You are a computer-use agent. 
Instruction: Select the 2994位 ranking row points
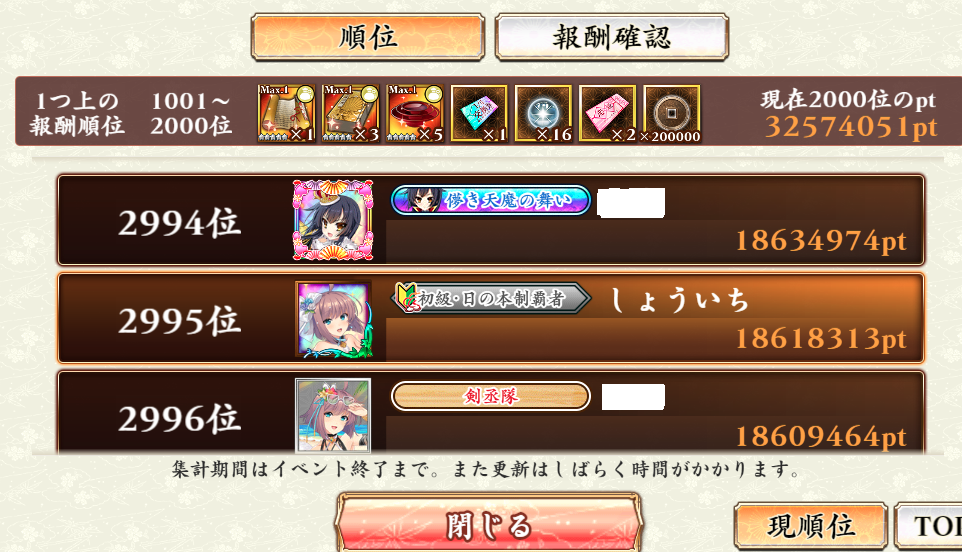(x=821, y=241)
